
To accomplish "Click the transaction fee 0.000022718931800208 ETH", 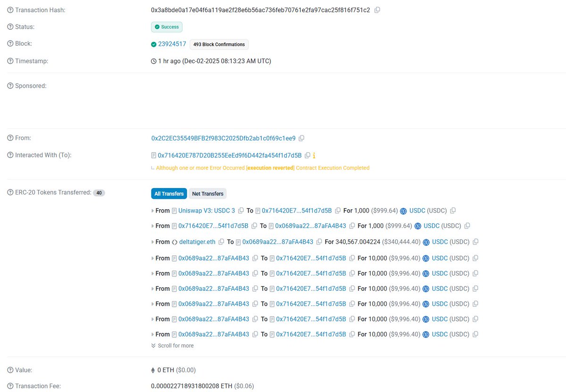I will (191, 386).
